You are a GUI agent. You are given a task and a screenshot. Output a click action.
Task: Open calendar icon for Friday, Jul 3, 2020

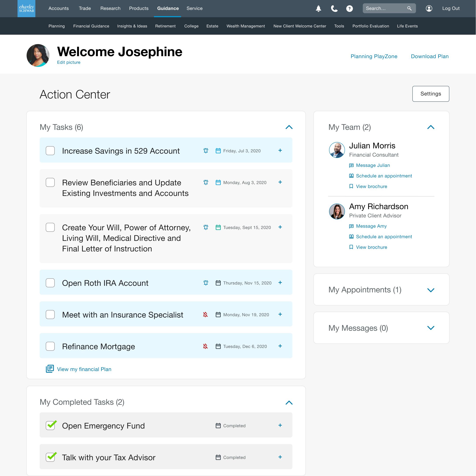pos(218,150)
